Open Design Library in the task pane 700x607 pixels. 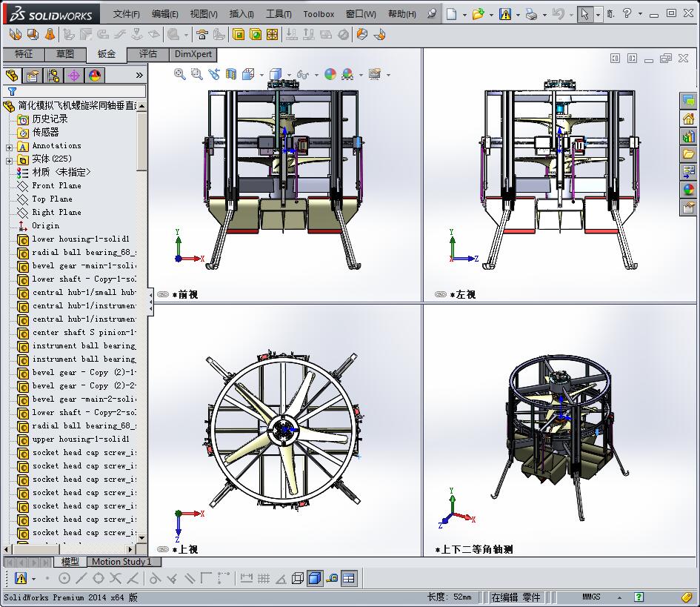(x=689, y=136)
